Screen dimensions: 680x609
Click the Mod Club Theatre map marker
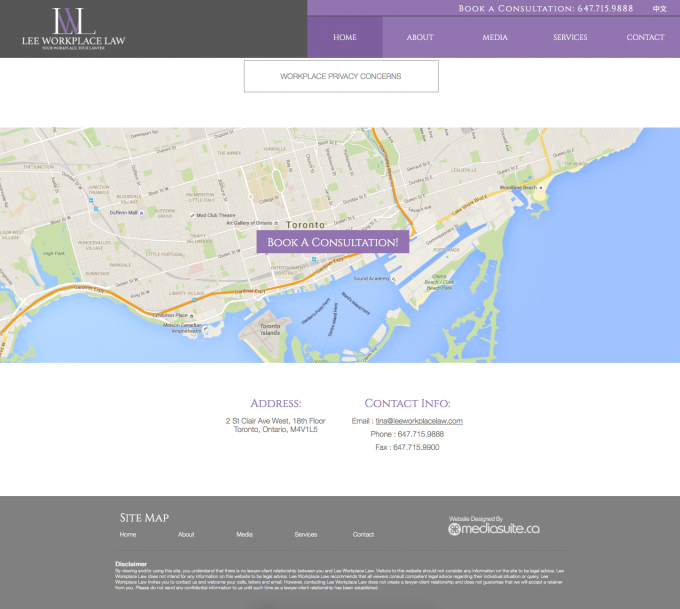coord(190,215)
